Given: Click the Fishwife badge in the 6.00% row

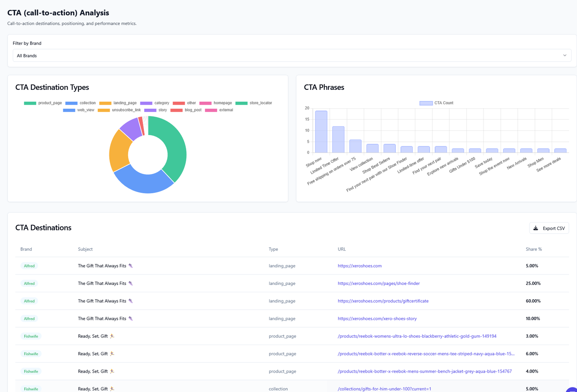Looking at the screenshot, I should 31,354.
